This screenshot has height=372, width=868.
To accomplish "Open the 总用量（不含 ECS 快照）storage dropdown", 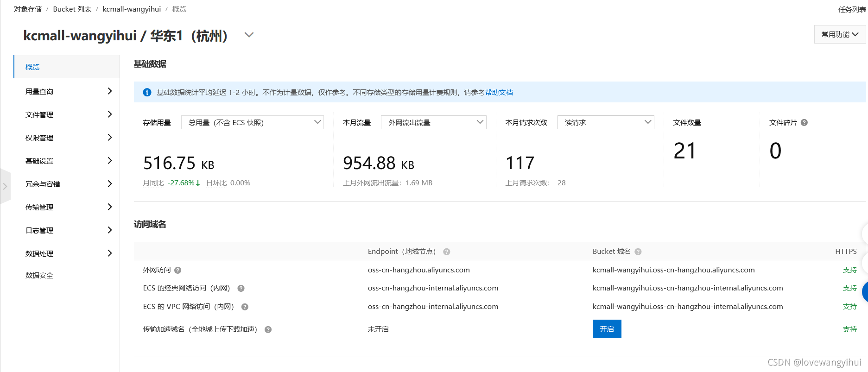I will [253, 122].
